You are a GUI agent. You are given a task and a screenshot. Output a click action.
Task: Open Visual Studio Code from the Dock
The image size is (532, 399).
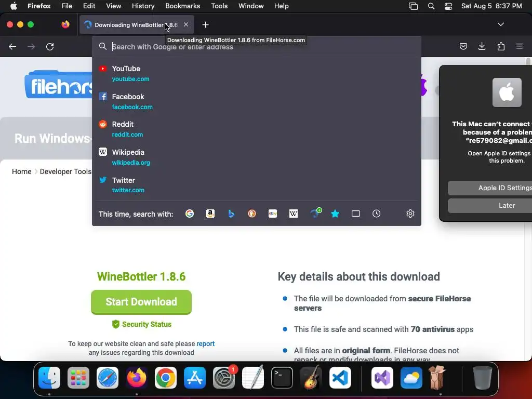340,378
